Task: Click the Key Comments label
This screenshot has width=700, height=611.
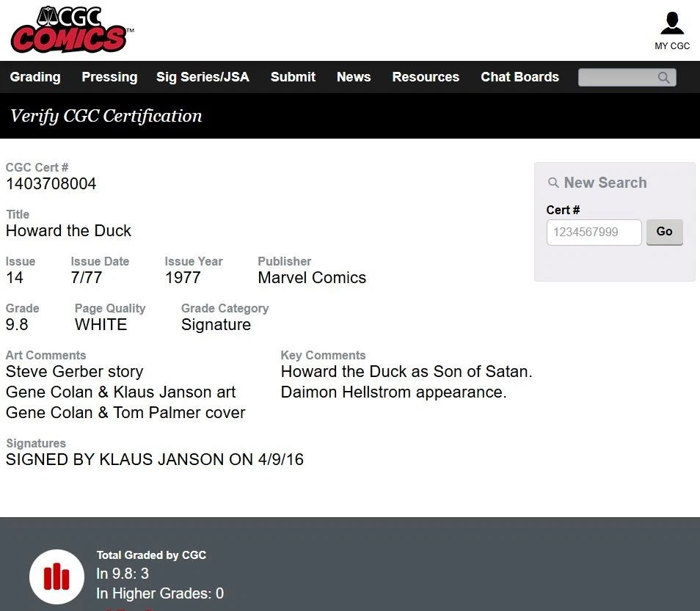Action: pos(323,355)
